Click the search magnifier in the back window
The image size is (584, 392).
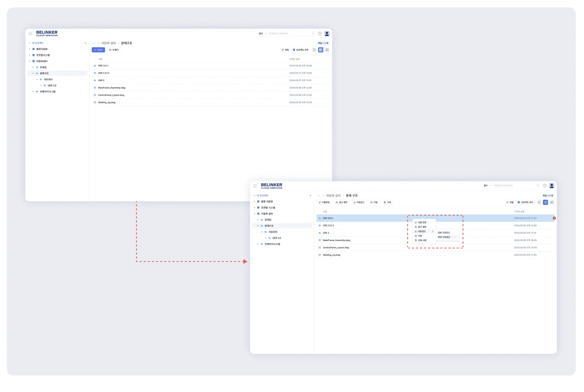click(x=313, y=34)
